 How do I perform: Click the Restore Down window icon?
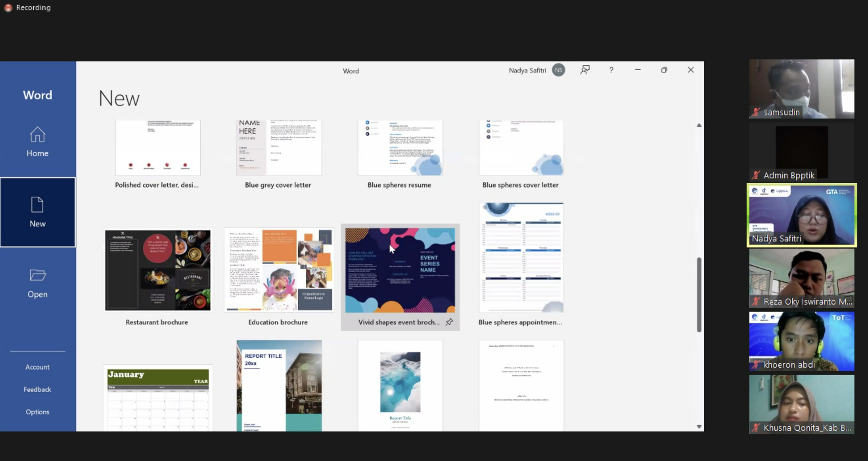coord(664,70)
